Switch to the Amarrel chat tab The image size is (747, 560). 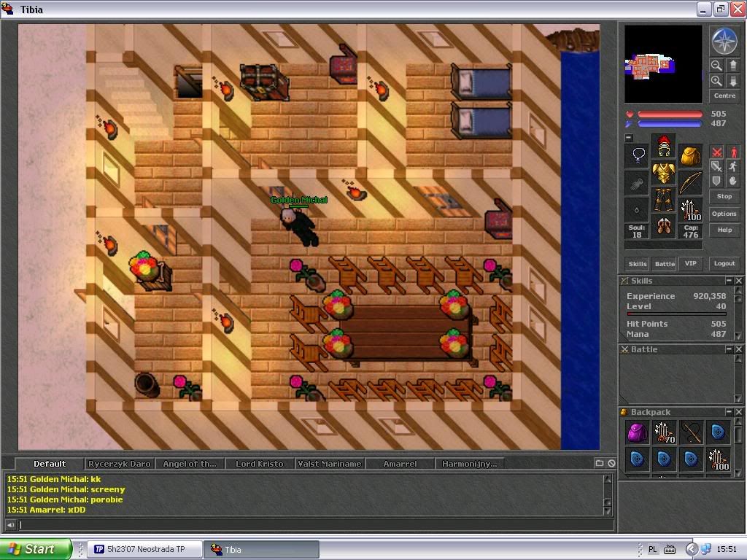pos(400,464)
